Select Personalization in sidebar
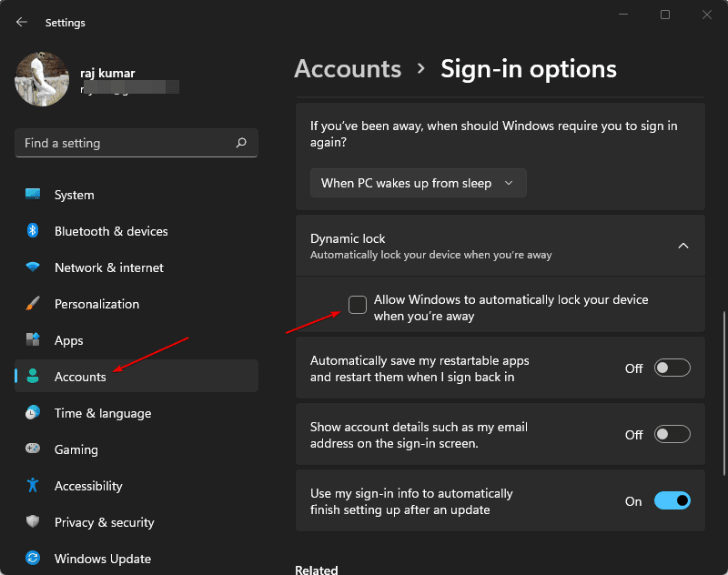The width and height of the screenshot is (728, 575). 136,304
